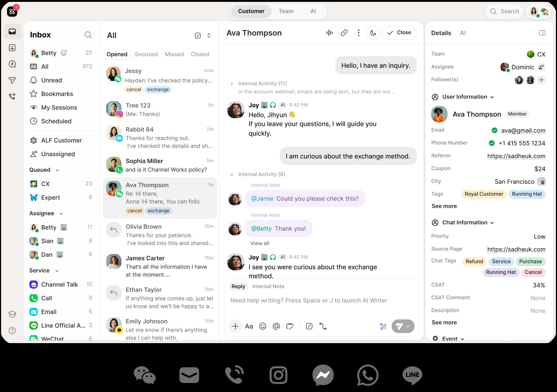The width and height of the screenshot is (557, 392).
Task: Click the Royal Customer tag chip
Action: tap(484, 194)
